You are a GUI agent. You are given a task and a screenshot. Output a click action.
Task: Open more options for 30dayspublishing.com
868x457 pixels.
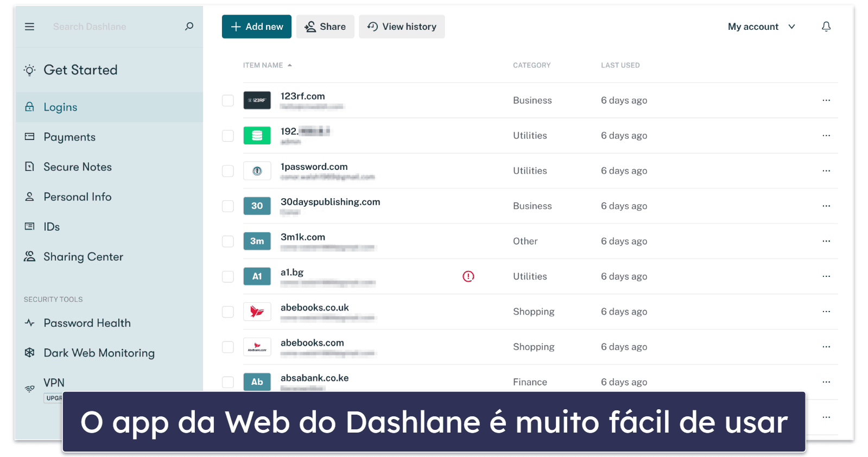826,206
